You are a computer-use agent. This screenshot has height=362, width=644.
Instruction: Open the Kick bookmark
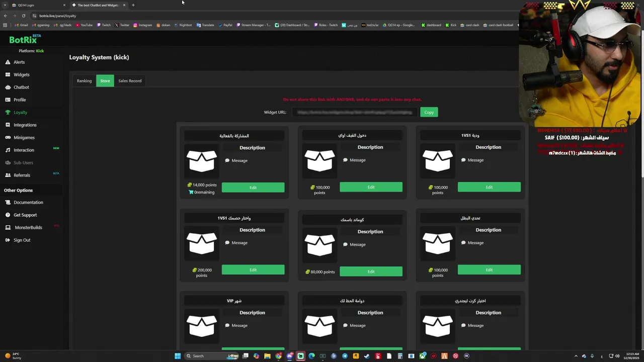tap(451, 25)
